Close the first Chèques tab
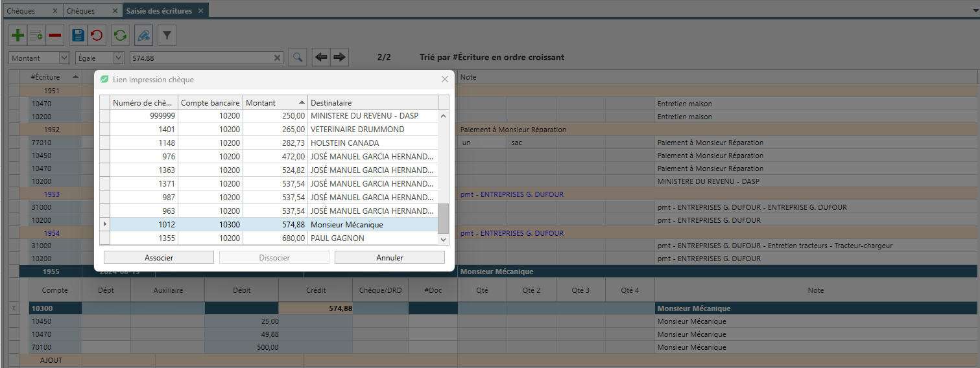This screenshot has height=368, width=980. click(x=54, y=11)
